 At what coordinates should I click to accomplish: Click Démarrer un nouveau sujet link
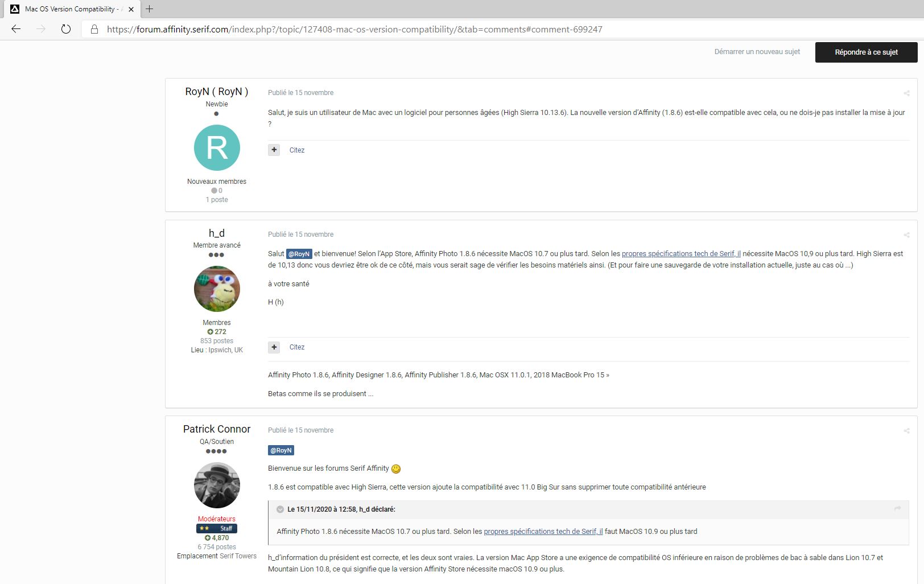click(757, 52)
